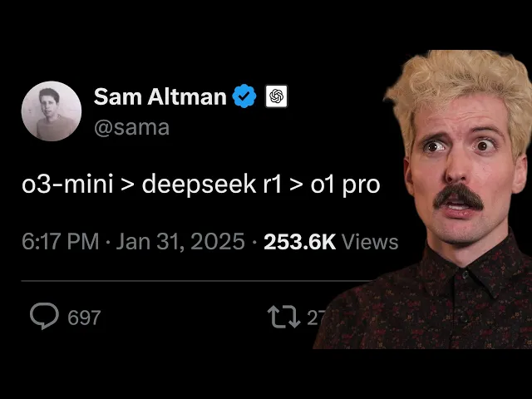Select the o3-mini text in tweet

[67, 185]
